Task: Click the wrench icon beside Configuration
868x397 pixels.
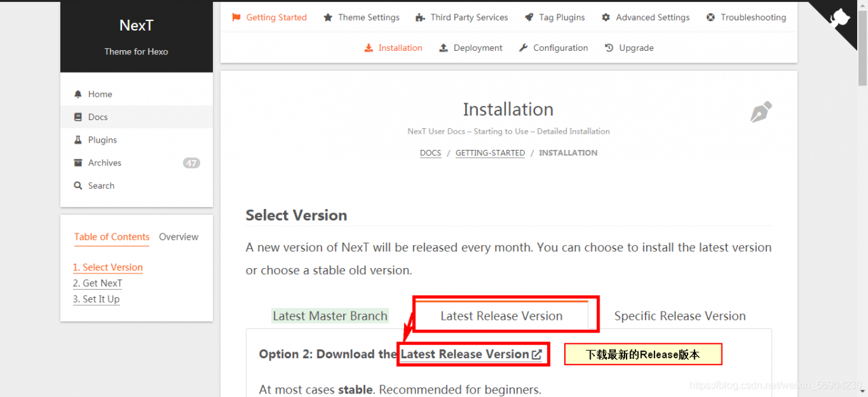Action: tap(524, 48)
